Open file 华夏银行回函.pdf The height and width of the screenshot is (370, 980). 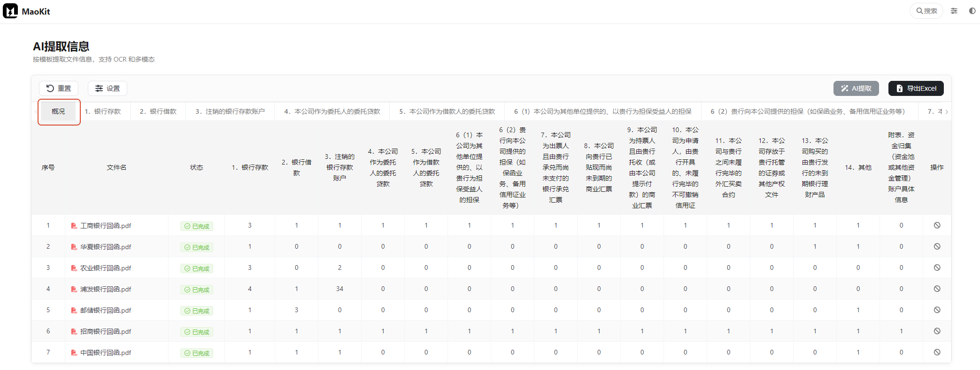[x=106, y=247]
